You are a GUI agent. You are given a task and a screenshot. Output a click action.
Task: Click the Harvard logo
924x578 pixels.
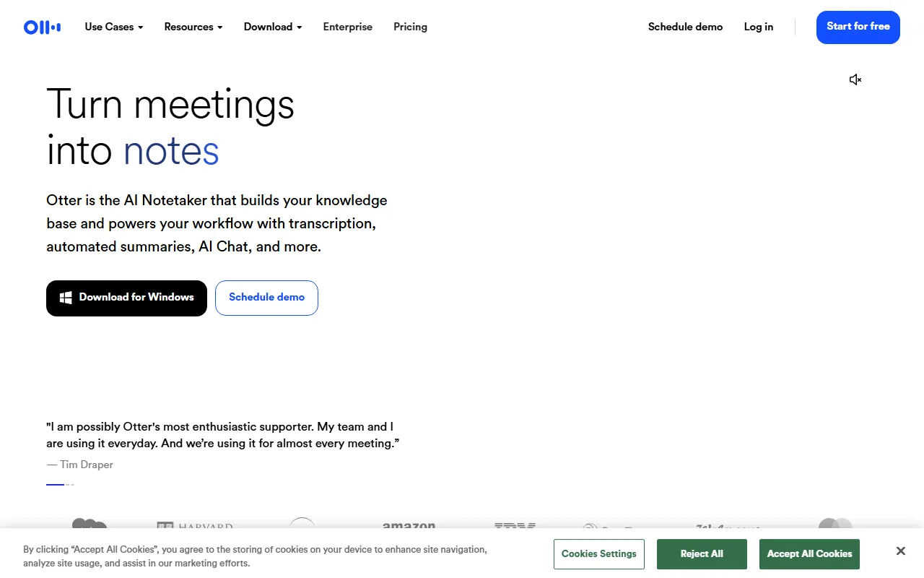[x=195, y=527]
